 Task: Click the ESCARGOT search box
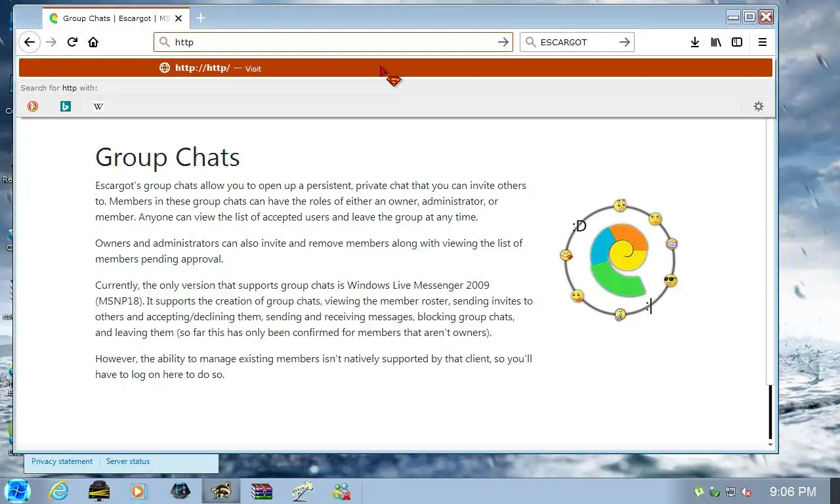577,42
